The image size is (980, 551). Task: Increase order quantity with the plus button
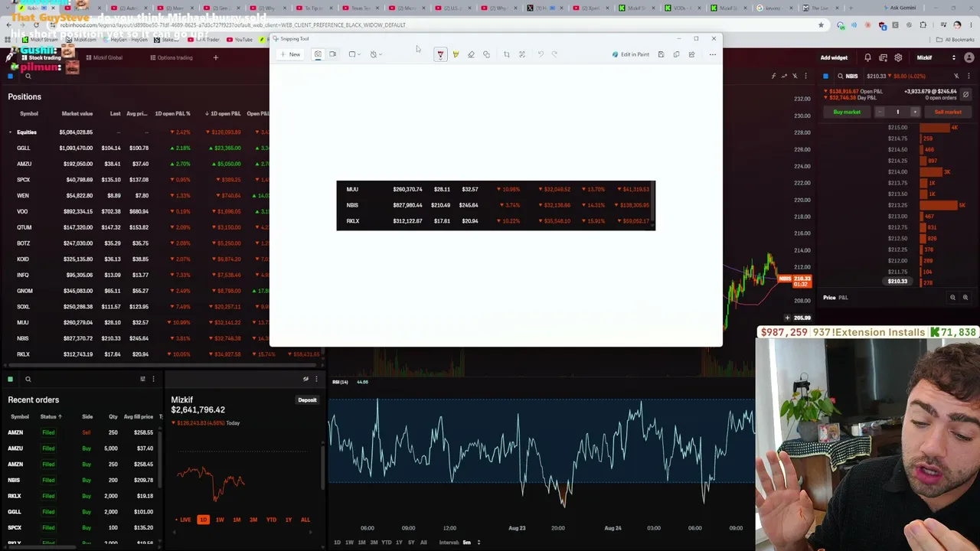915,112
